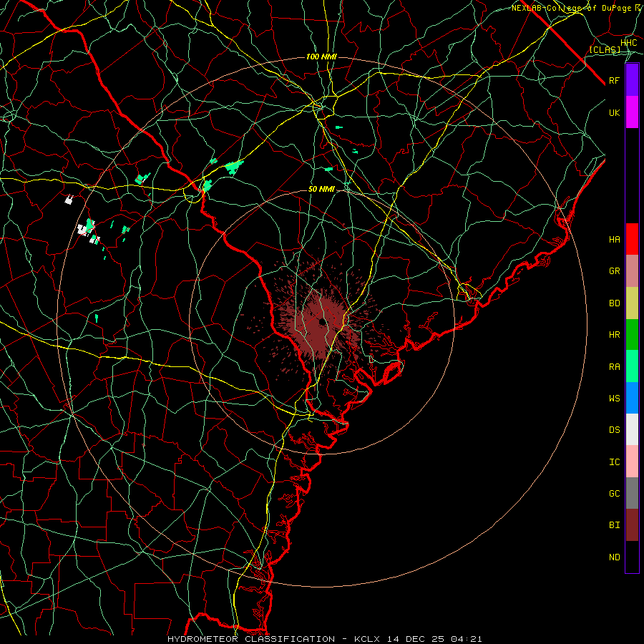The height and width of the screenshot is (644, 644).
Task: Pick the HR green legend swatch
Action: pyautogui.click(x=632, y=335)
